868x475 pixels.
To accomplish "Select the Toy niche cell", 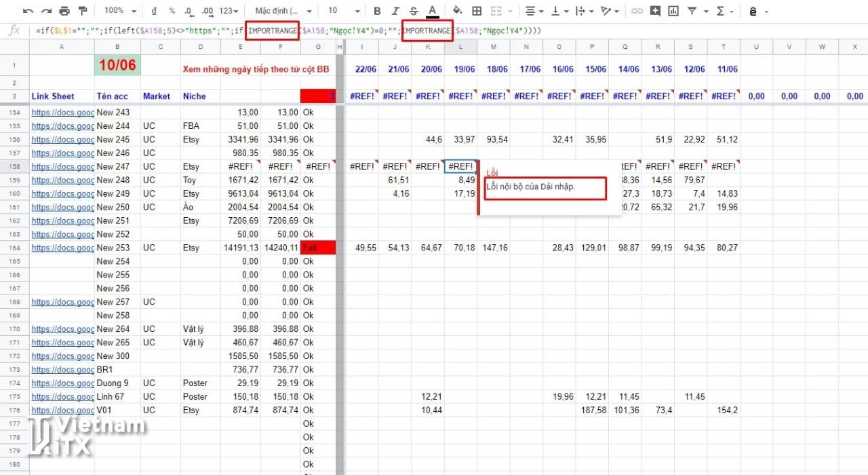I will click(201, 180).
